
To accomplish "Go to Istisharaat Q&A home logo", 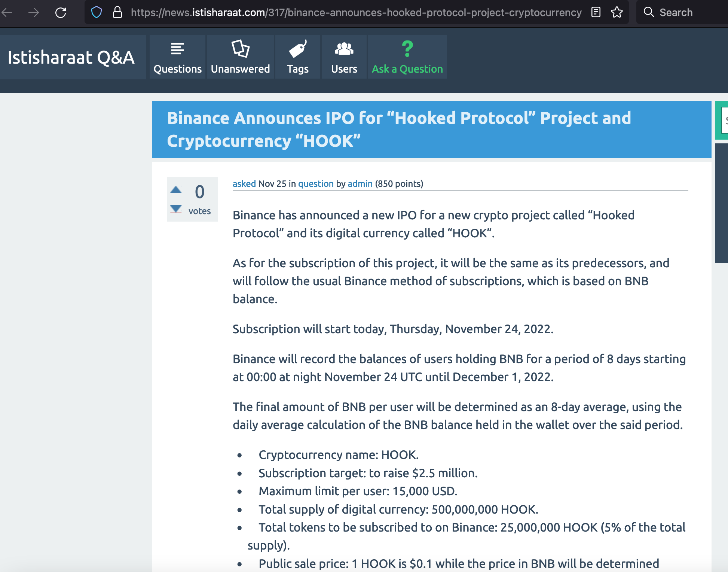I will coord(71,57).
